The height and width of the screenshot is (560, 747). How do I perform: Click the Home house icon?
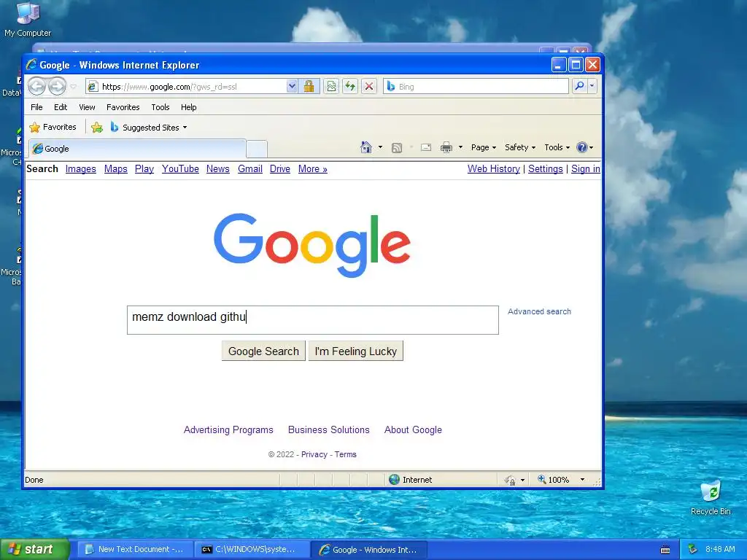click(366, 147)
